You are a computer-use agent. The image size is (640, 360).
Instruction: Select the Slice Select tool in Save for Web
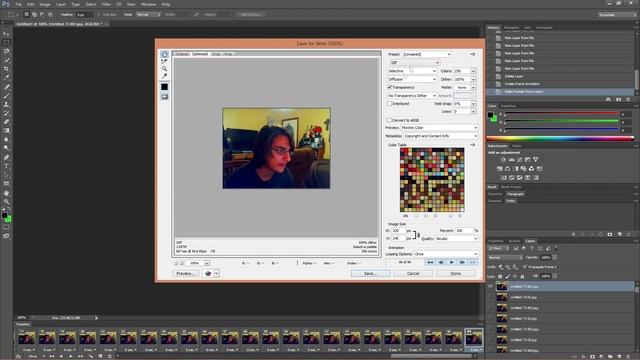[164, 61]
